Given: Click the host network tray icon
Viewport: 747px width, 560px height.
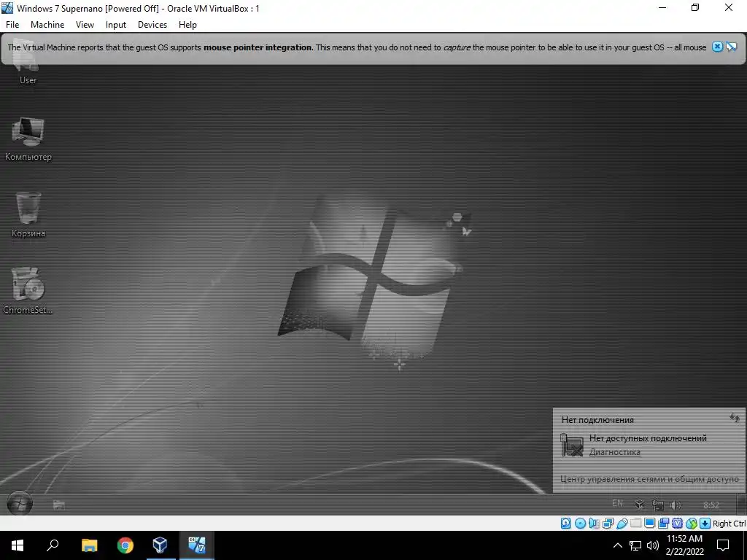Looking at the screenshot, I should click(635, 545).
